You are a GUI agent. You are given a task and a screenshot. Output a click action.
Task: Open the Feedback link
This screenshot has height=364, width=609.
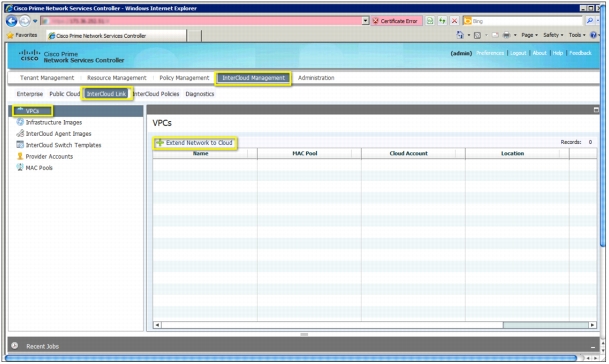click(x=580, y=53)
